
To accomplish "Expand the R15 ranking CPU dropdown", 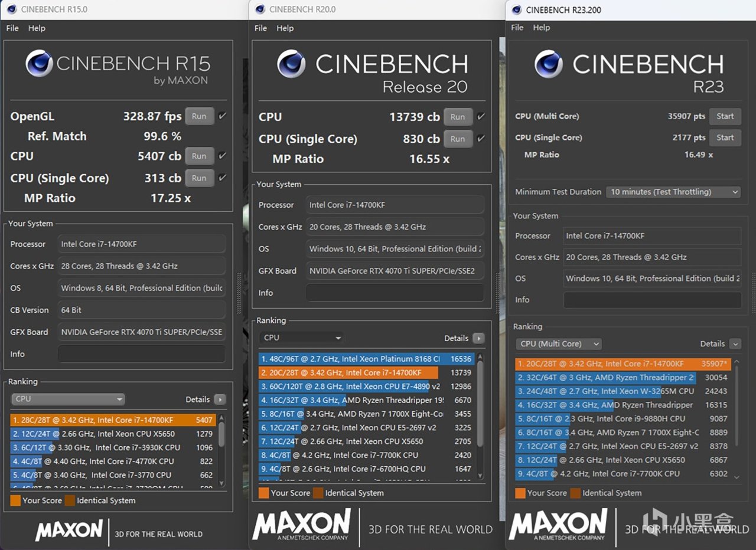I will coord(68,400).
